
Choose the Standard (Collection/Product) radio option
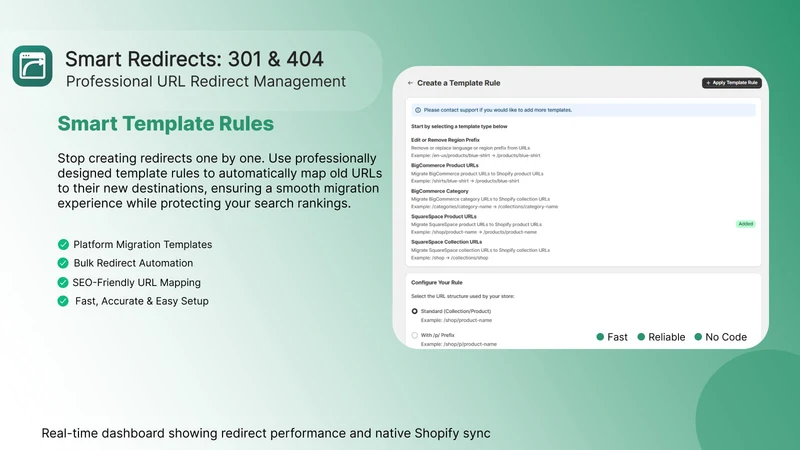414,311
